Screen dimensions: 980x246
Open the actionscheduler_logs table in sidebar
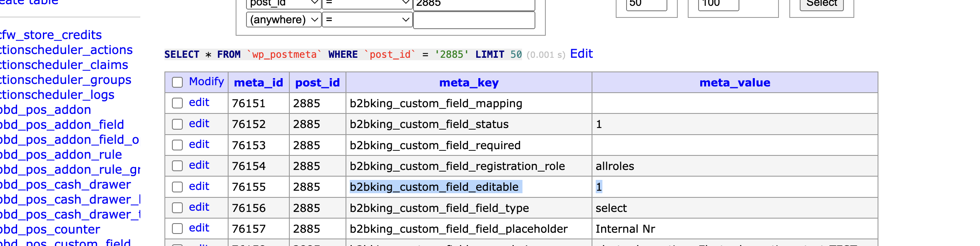(57, 95)
